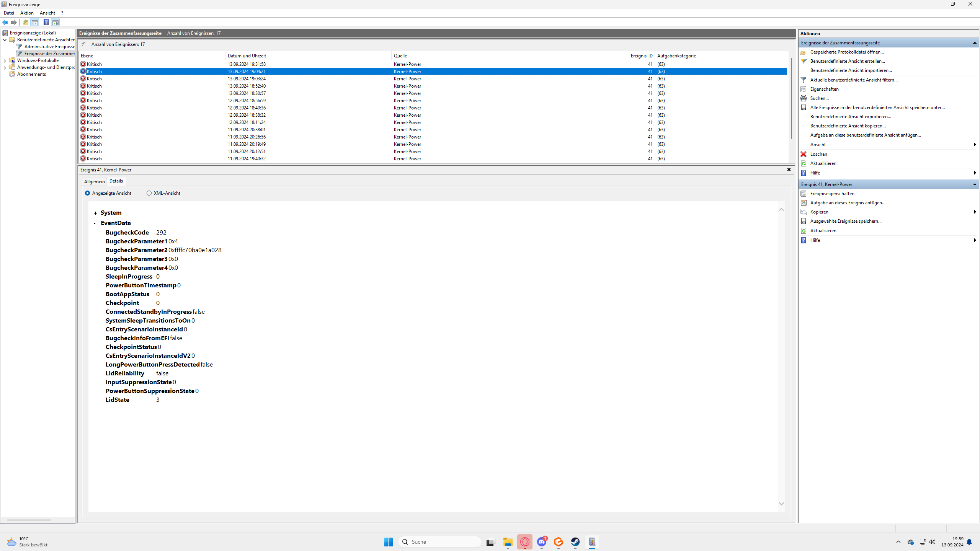This screenshot has width=980, height=551.
Task: Collapse the Ereignisse der Zusammenfassungsseite actions section
Action: [975, 43]
